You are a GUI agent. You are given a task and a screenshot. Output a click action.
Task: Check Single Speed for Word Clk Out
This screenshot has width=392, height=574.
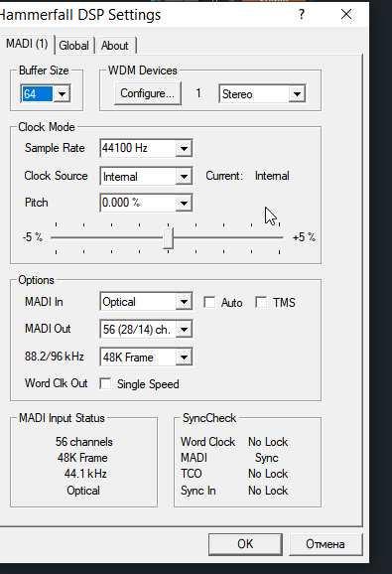point(105,384)
